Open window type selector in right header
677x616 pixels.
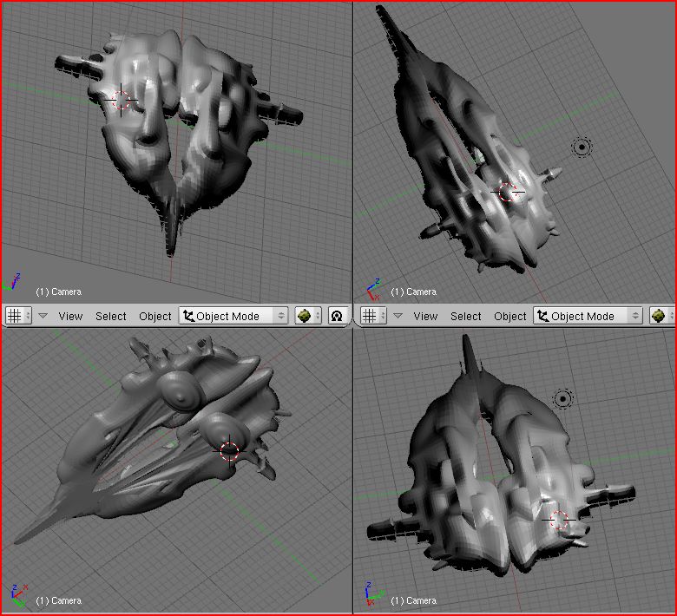click(x=373, y=316)
